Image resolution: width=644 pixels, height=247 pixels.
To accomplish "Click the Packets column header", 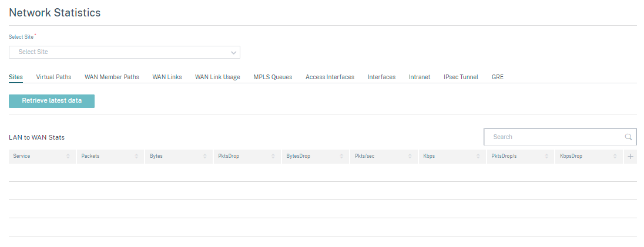I will pos(110,156).
